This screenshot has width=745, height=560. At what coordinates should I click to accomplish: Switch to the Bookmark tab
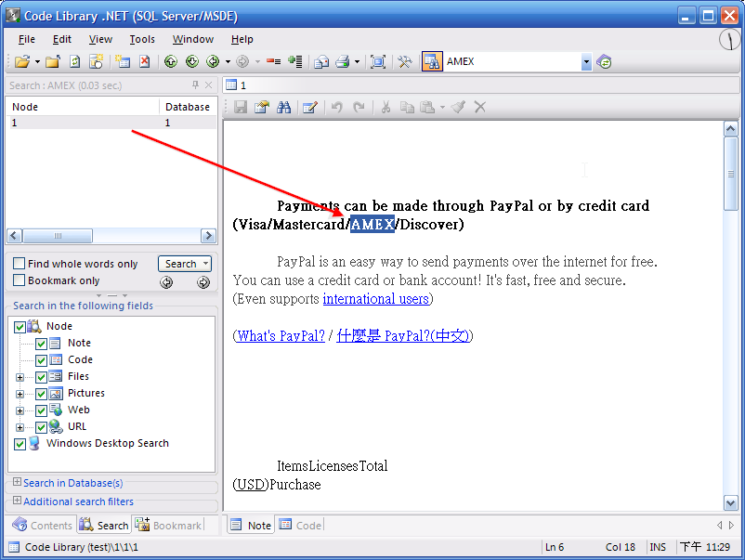coord(169,526)
